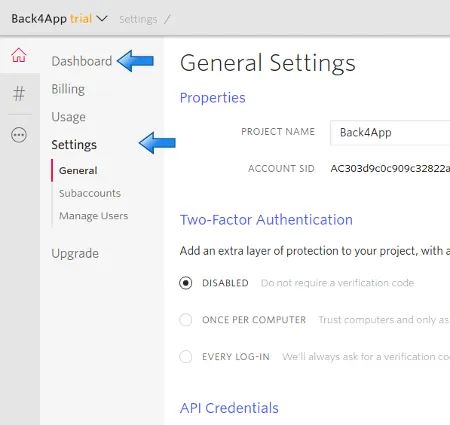450x425 pixels.
Task: Collapse the Settings menu group
Action: pyautogui.click(x=74, y=145)
